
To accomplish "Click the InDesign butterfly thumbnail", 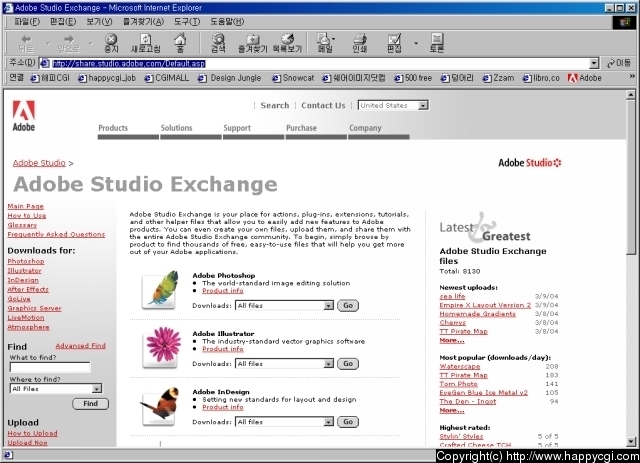I will tap(160, 407).
